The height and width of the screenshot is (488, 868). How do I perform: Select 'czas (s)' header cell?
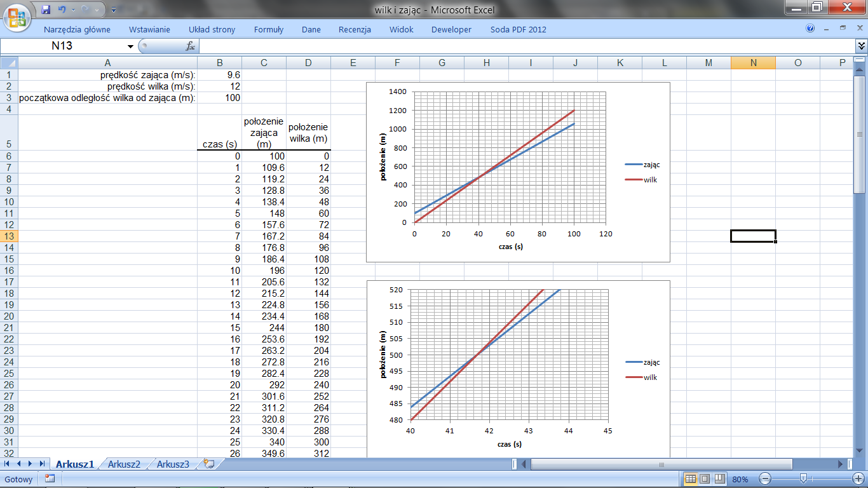click(219, 133)
